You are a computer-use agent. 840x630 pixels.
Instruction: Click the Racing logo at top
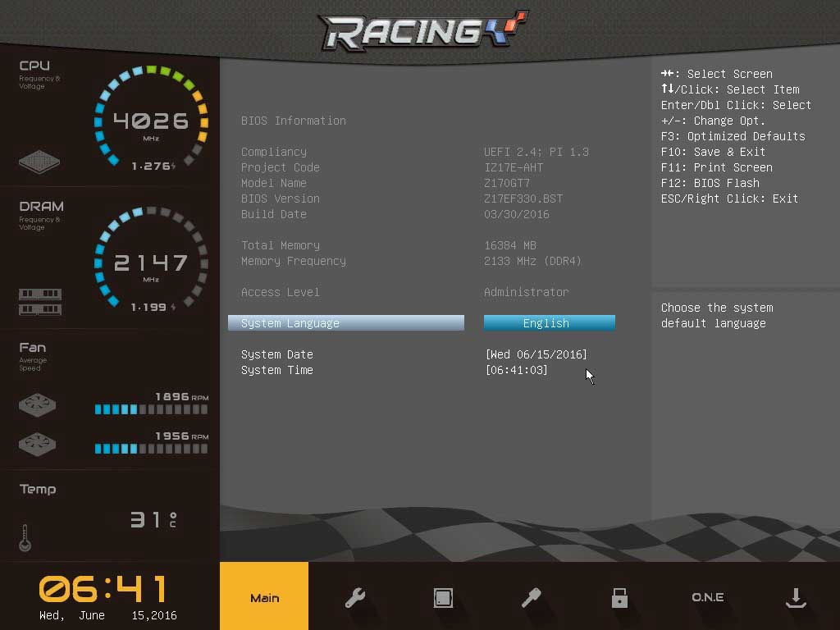click(x=423, y=30)
